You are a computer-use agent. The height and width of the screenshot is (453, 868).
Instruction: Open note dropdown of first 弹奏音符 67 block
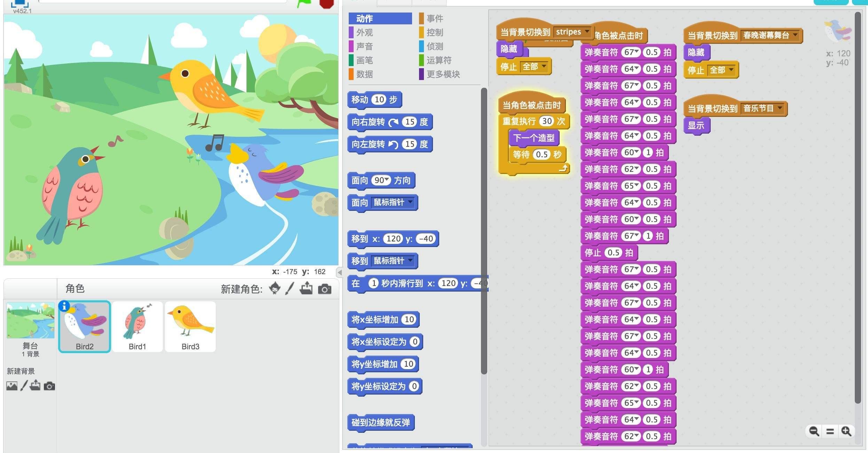[x=637, y=51]
